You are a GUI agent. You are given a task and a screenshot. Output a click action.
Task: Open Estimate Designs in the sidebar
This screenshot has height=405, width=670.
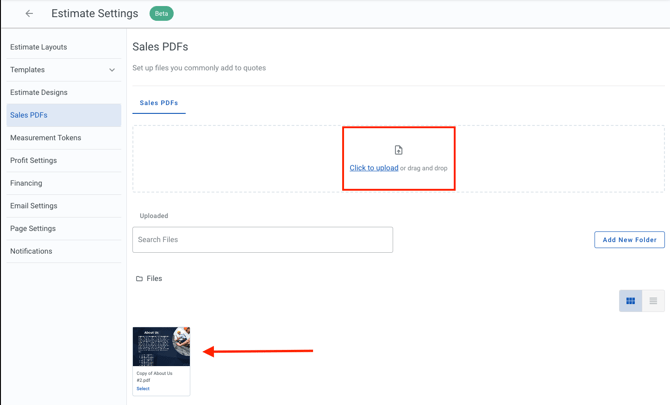[x=39, y=92]
